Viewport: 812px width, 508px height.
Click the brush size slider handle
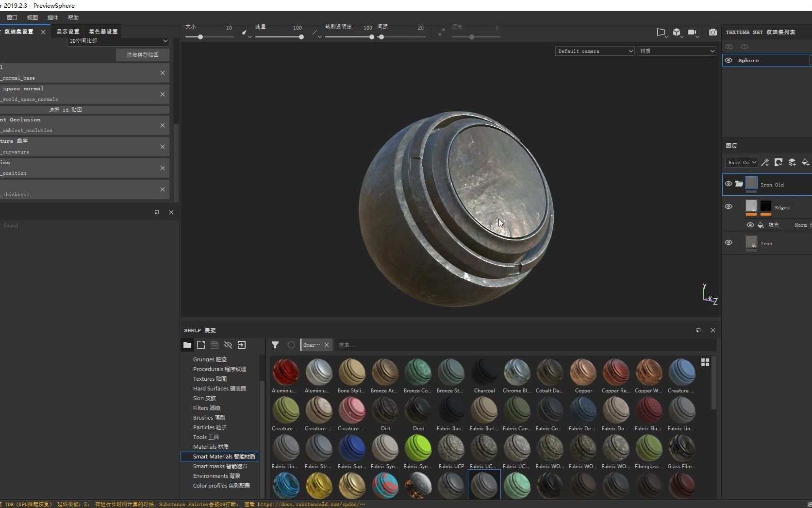[200, 37]
